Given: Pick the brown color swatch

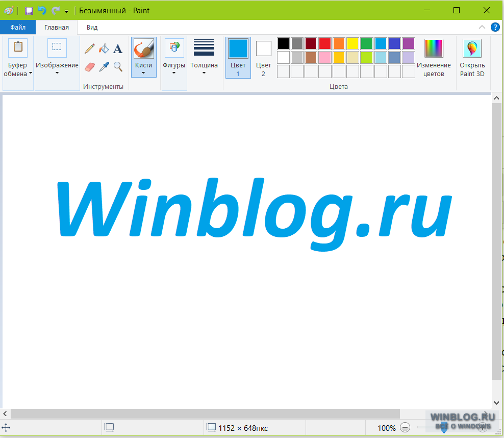Looking at the screenshot, I should click(311, 58).
